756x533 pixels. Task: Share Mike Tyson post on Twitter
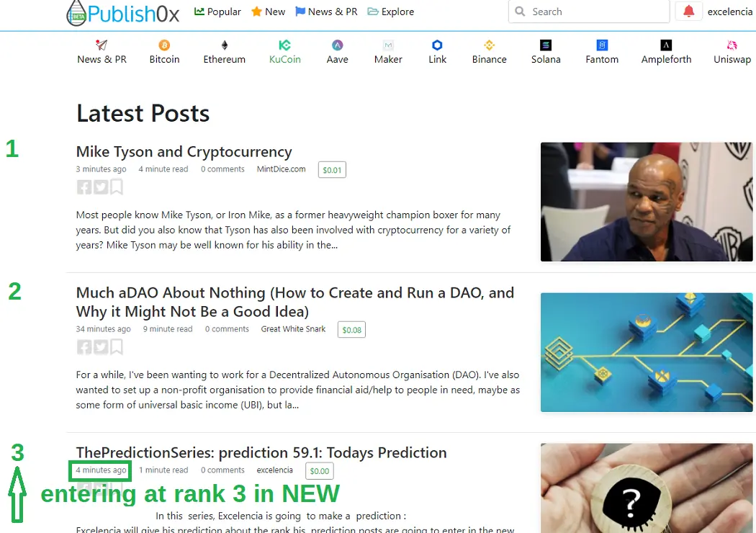click(101, 187)
